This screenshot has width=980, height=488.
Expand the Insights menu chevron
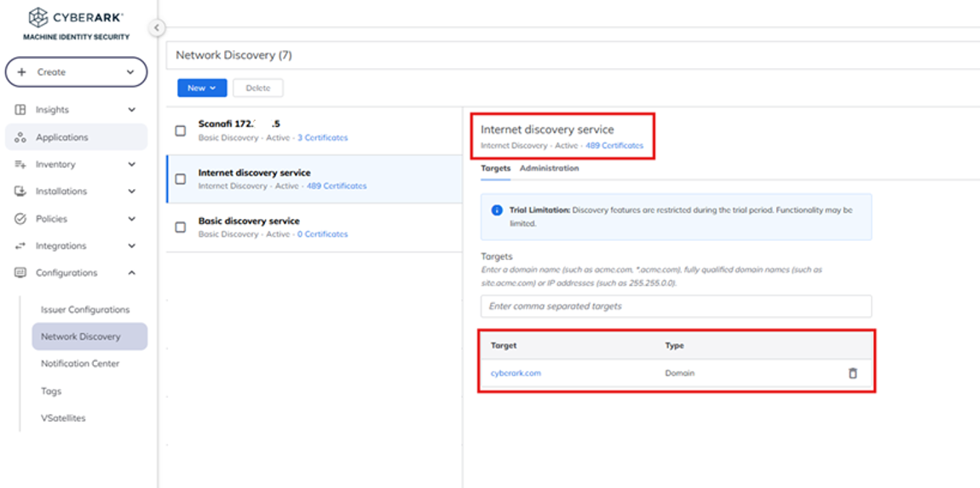(132, 109)
